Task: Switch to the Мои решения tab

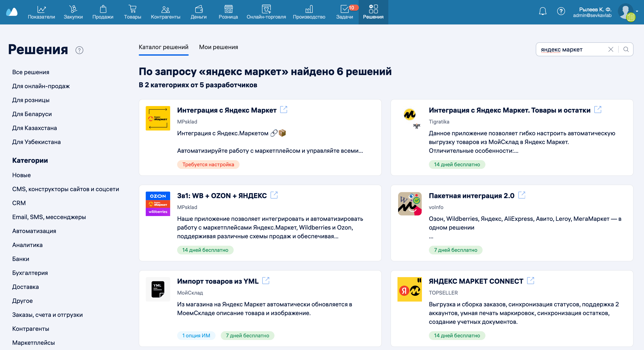Action: [218, 47]
